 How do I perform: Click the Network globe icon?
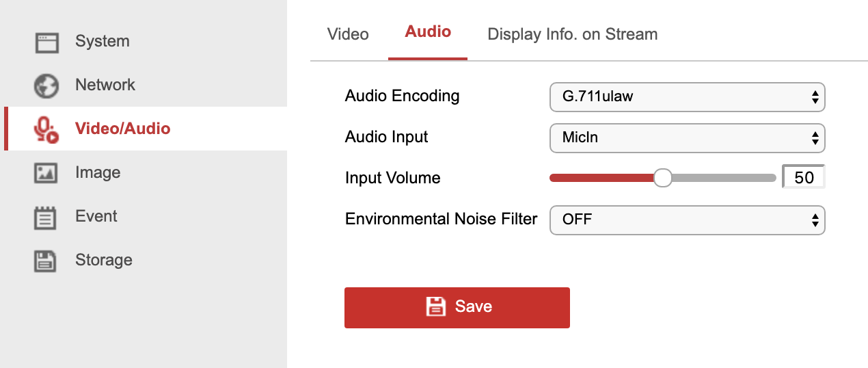click(46, 86)
